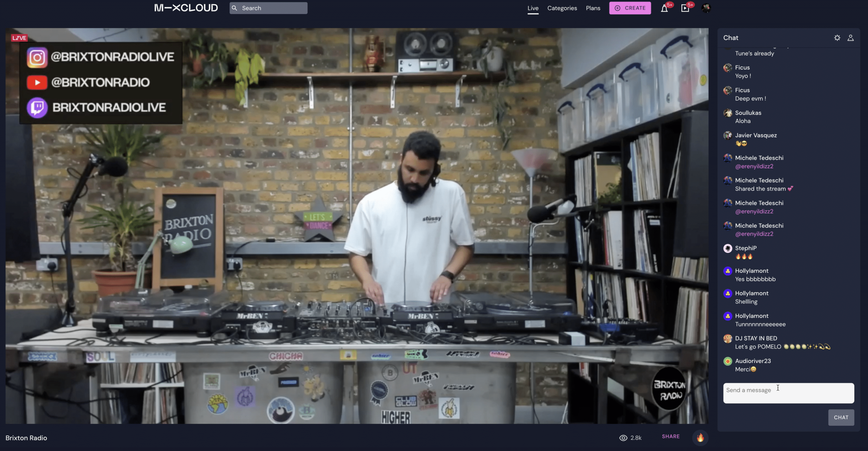This screenshot has width=868, height=451.
Task: Click the CREATE button
Action: point(630,8)
